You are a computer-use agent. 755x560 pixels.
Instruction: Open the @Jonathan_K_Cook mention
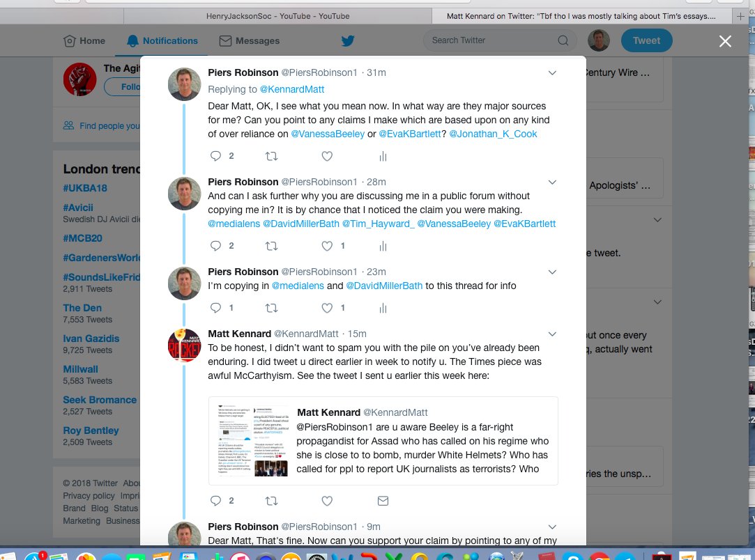493,134
